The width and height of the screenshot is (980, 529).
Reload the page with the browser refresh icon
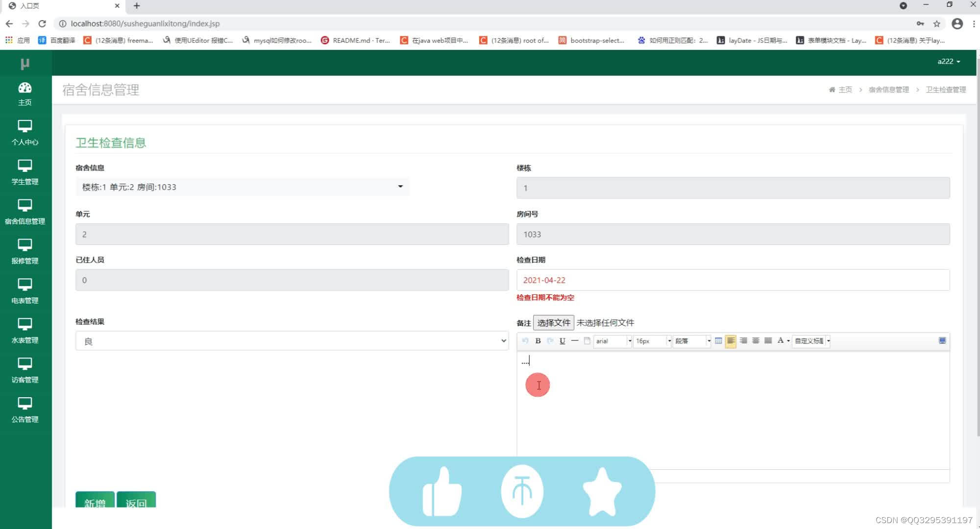[x=42, y=24]
